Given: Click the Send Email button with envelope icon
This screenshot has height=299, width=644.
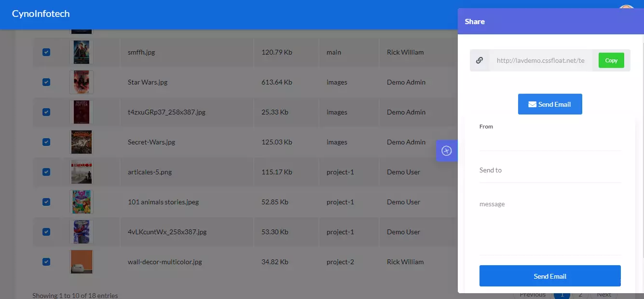Looking at the screenshot, I should (x=550, y=104).
